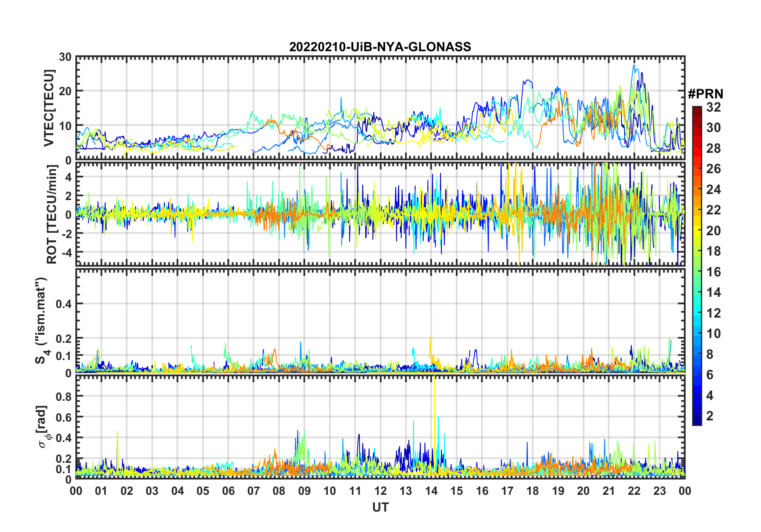The height and width of the screenshot is (532, 761).
Task: Click colorbar tick label 10
Action: (x=713, y=334)
